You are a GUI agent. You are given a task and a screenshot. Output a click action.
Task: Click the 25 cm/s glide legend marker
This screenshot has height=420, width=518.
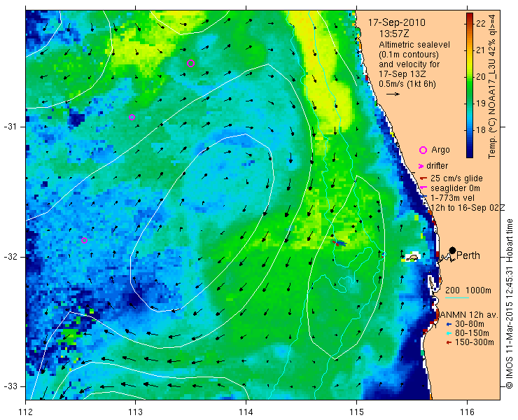click(423, 178)
